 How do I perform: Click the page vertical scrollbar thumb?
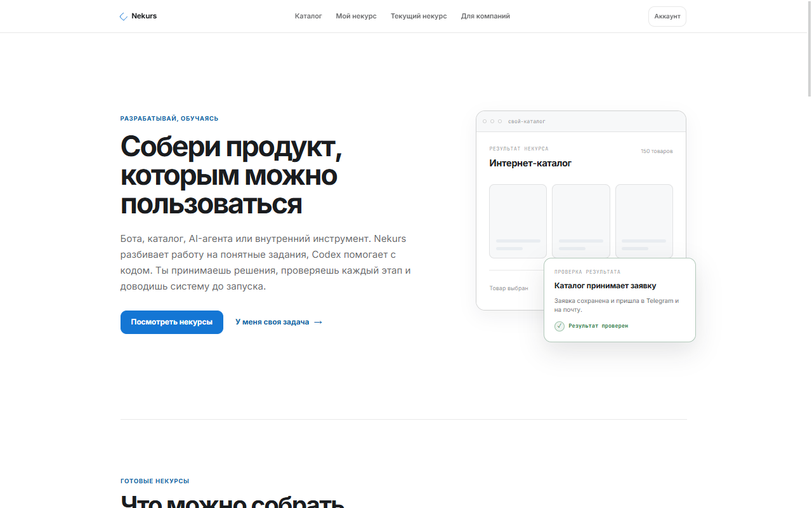[808, 48]
